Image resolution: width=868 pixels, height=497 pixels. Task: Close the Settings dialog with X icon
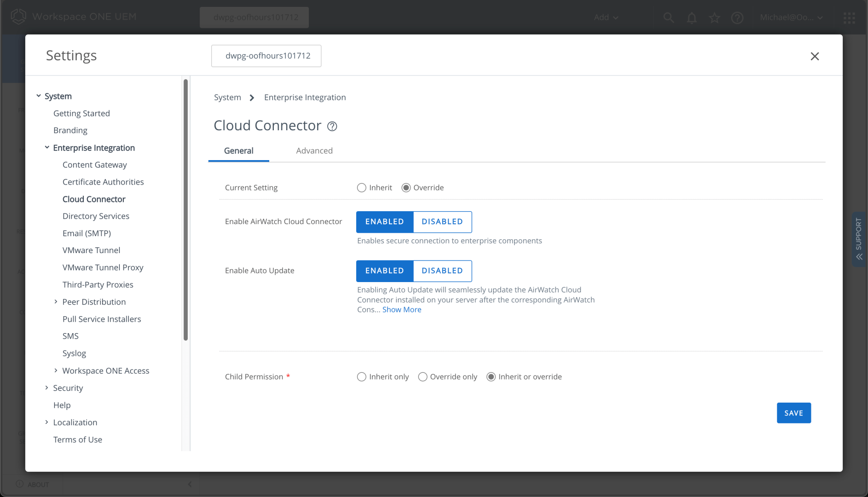[x=815, y=56]
